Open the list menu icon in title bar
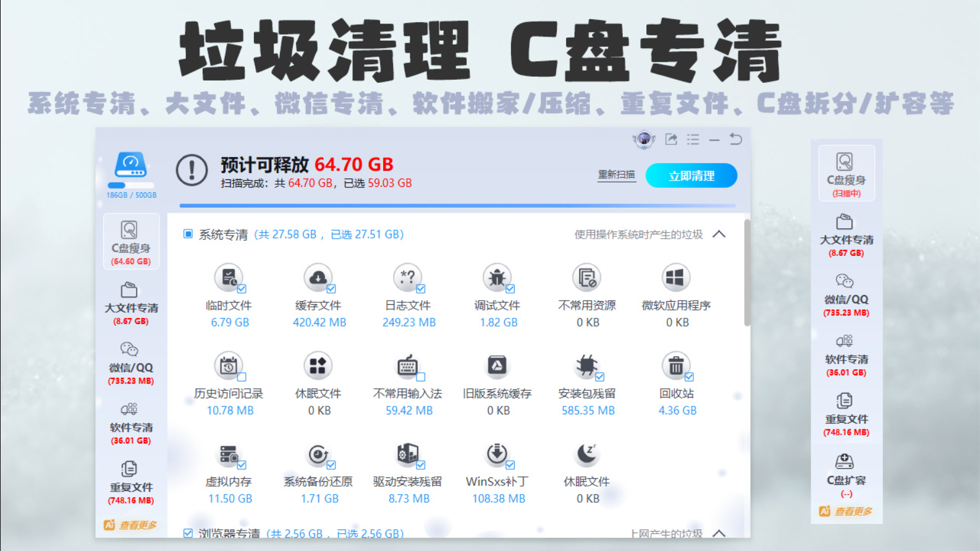Viewport: 980px width, 551px height. 693,139
